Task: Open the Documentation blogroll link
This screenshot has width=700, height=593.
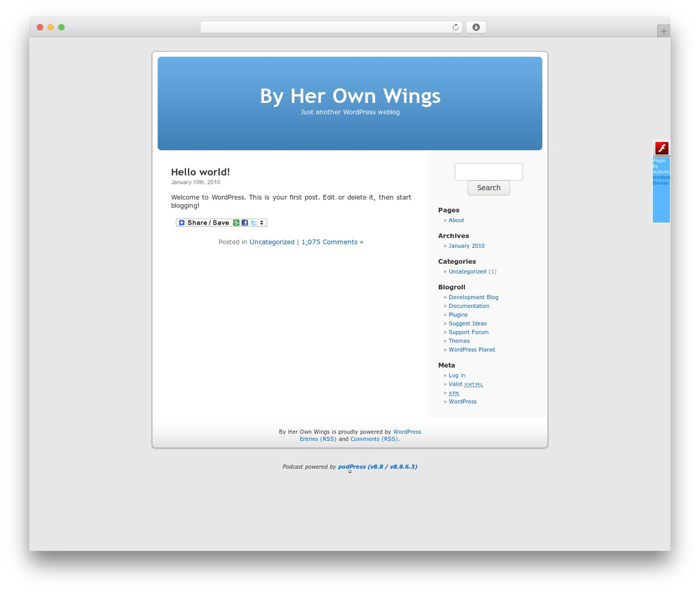Action: point(469,306)
